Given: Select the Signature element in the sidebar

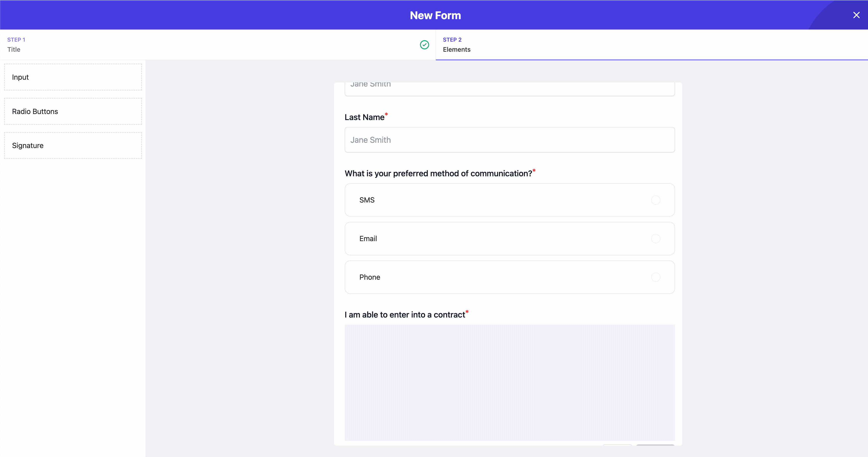Looking at the screenshot, I should click(72, 145).
